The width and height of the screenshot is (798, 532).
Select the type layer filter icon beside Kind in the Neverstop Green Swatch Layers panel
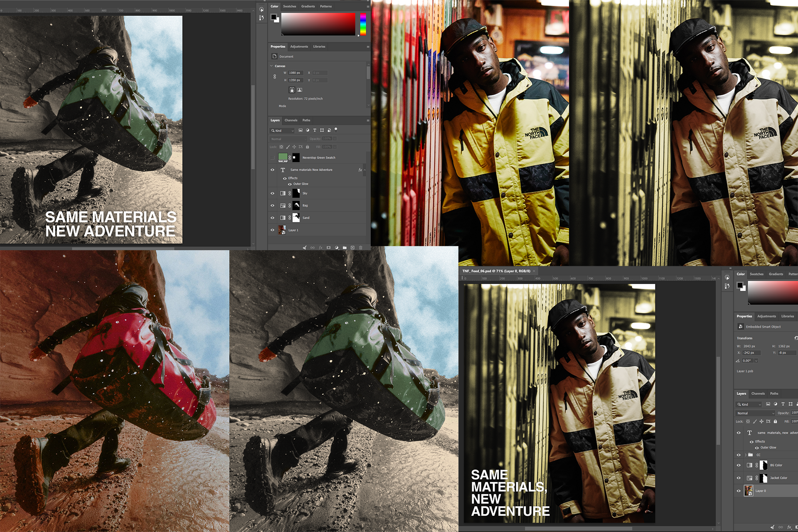click(315, 130)
